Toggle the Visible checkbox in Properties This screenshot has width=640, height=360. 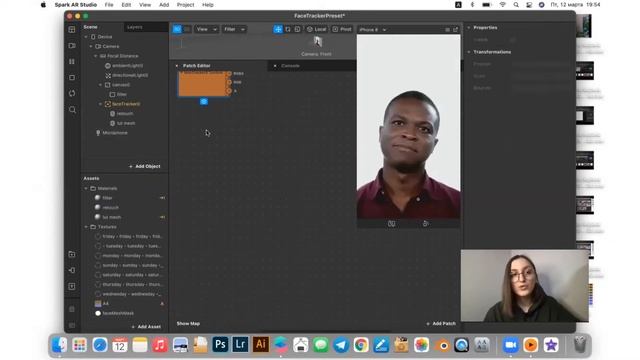pyautogui.click(x=513, y=40)
